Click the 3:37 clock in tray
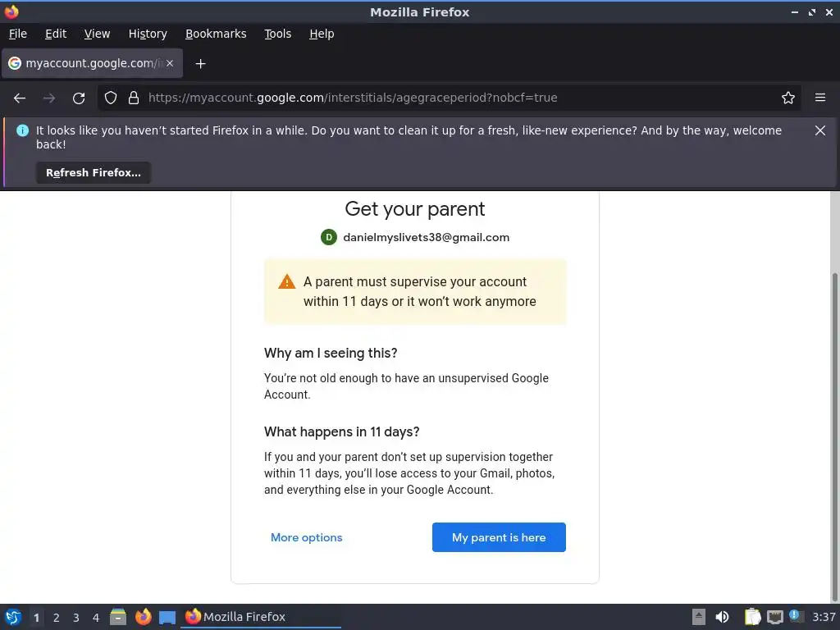 pos(824,617)
